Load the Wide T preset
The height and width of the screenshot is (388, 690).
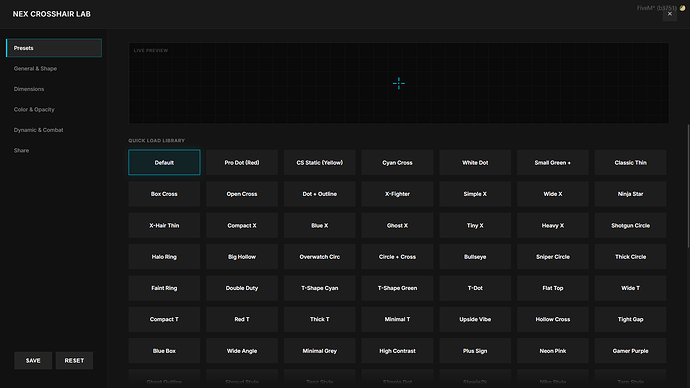[x=631, y=288]
